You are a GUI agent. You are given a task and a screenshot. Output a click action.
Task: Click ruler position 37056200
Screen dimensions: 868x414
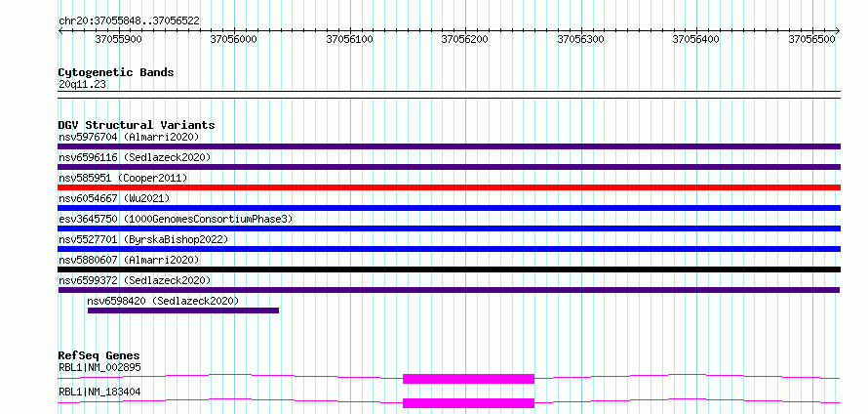[465, 39]
